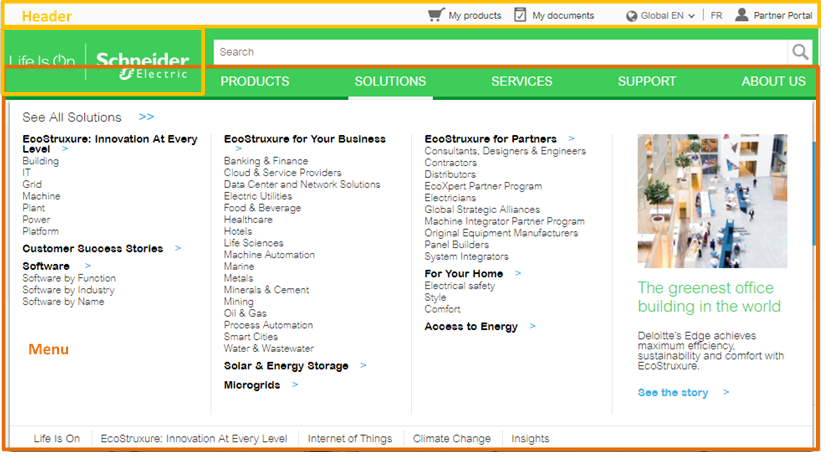Open the Grid link
This screenshot has width=825, height=457.
[x=32, y=185]
